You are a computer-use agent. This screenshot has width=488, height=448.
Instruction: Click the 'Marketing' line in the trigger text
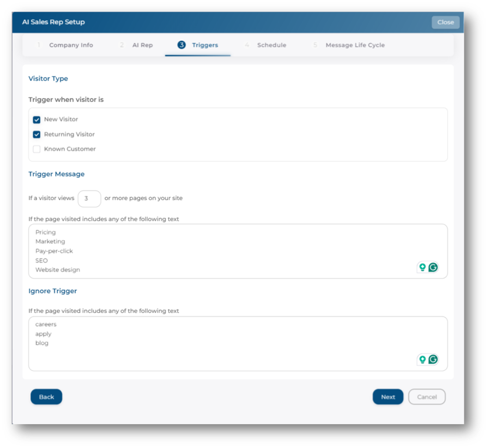click(x=50, y=241)
